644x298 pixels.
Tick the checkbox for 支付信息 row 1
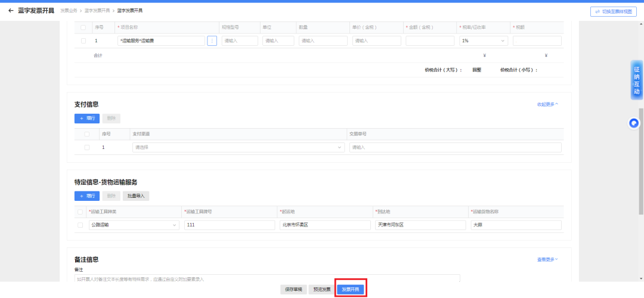[x=86, y=147]
